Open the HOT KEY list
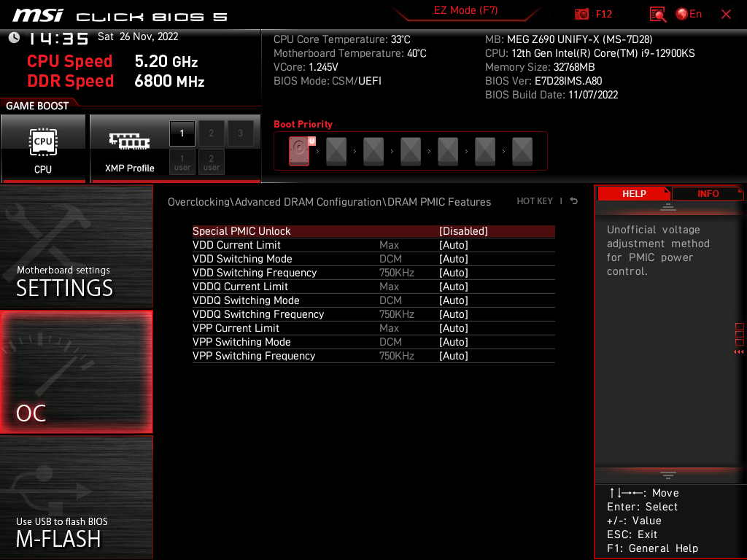 [535, 201]
